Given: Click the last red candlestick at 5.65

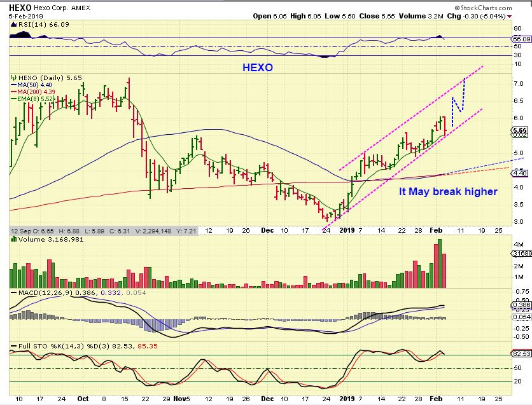Looking at the screenshot, I should pos(444,127).
